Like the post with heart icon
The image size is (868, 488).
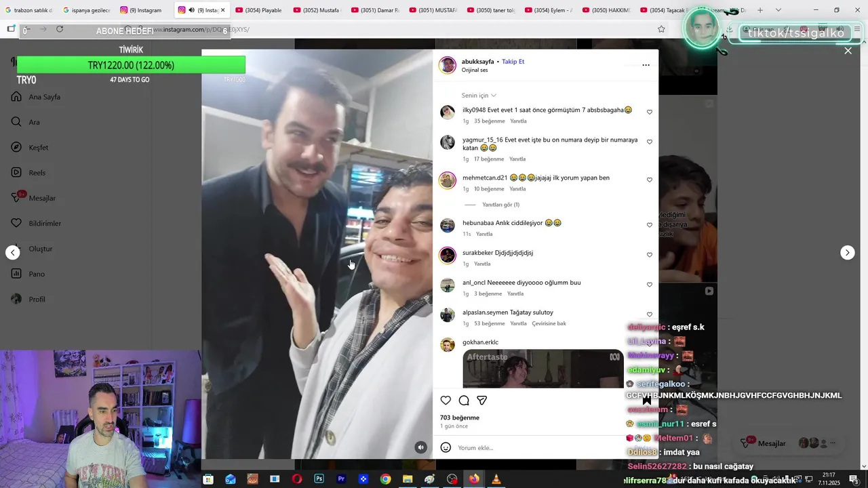click(x=446, y=401)
